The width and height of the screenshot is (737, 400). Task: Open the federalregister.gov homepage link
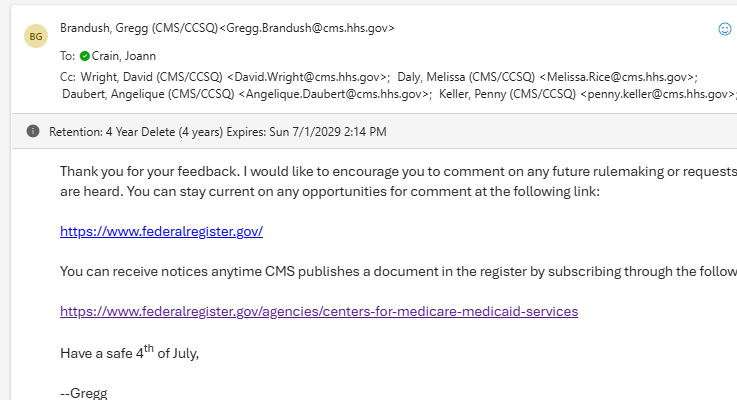161,231
